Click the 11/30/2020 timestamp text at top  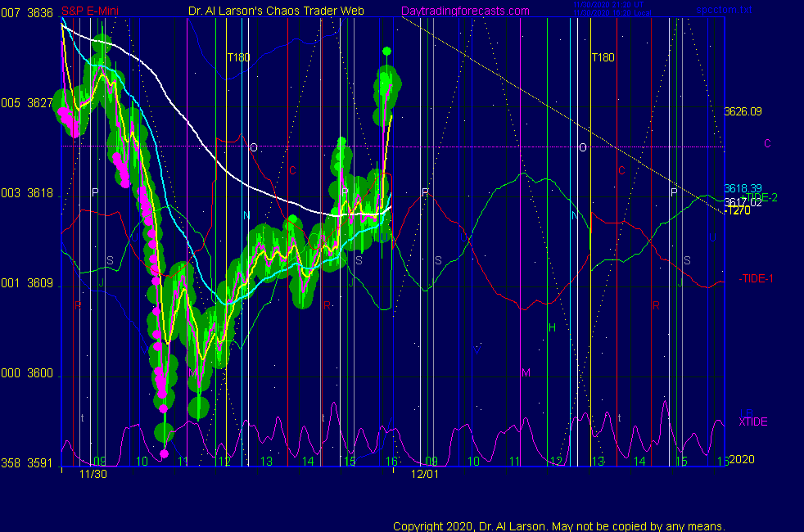(608, 8)
